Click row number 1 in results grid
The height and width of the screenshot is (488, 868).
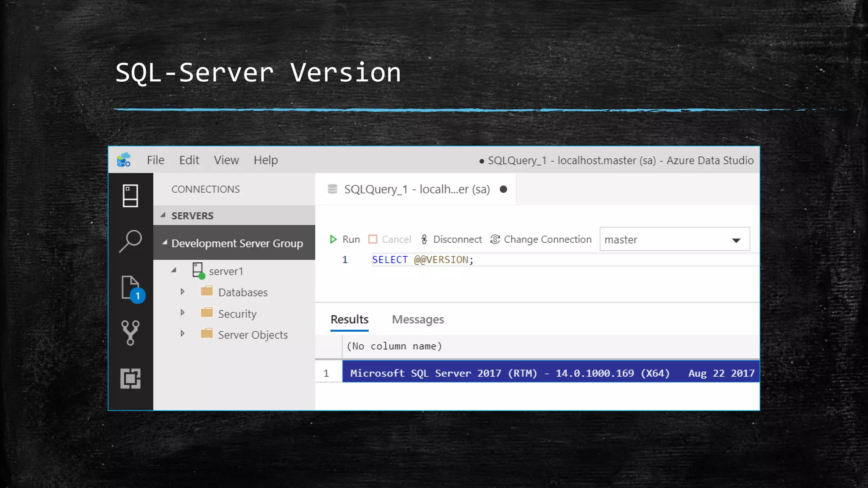pyautogui.click(x=326, y=373)
